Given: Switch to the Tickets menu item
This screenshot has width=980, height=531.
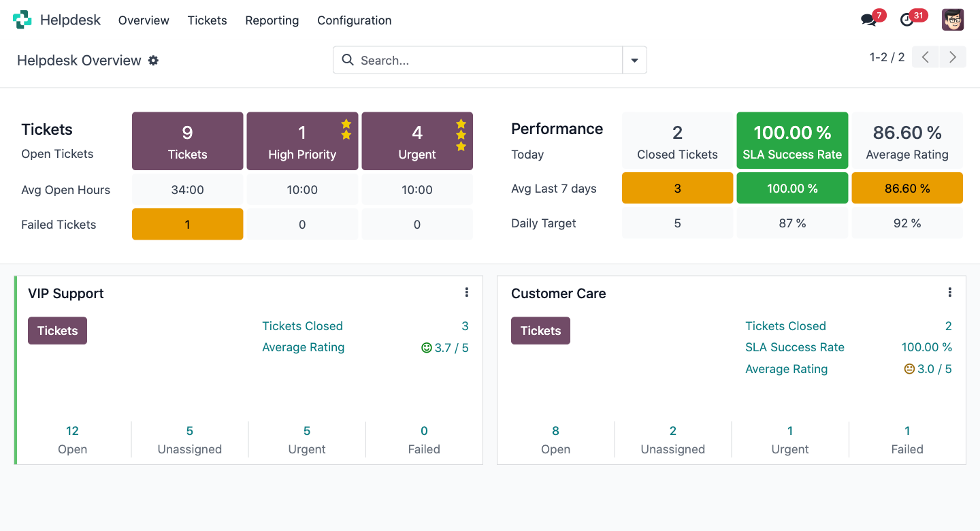Looking at the screenshot, I should [x=207, y=20].
